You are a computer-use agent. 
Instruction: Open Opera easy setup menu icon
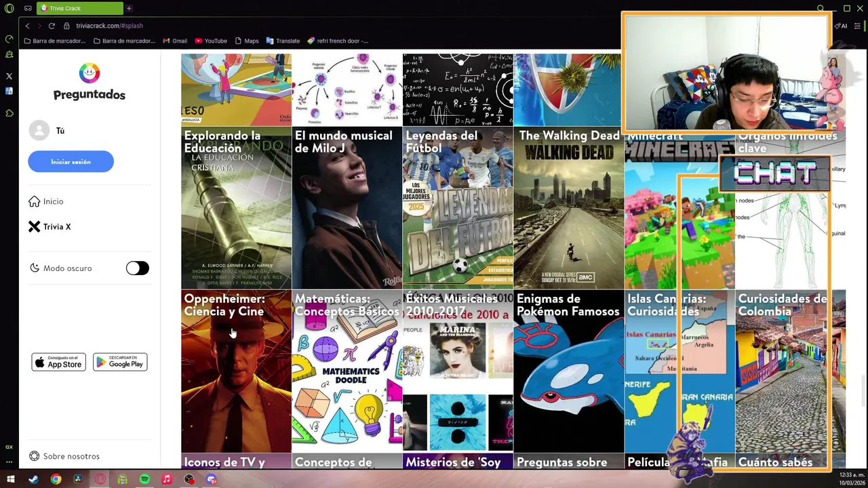pyautogui.click(x=857, y=26)
